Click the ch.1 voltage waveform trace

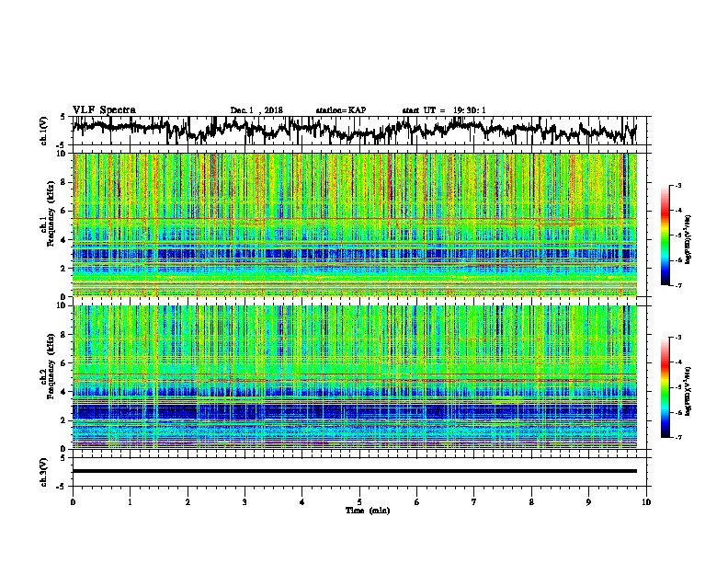point(354,130)
